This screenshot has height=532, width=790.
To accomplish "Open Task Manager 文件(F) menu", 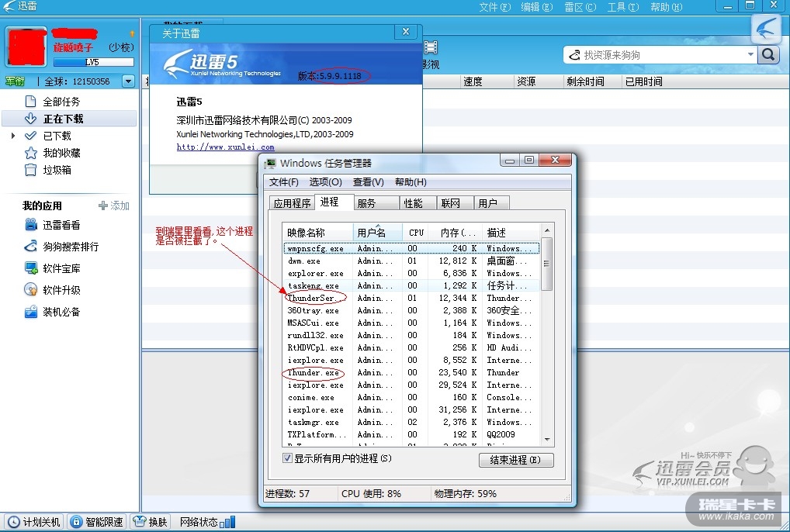I will [284, 182].
